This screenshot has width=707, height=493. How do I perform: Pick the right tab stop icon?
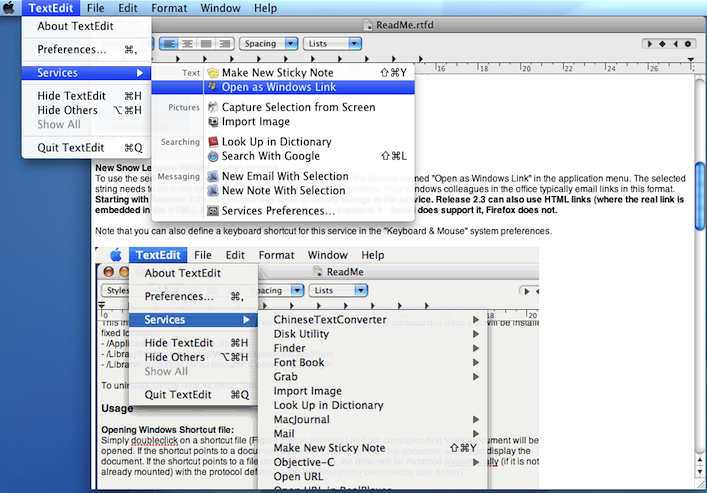(675, 44)
